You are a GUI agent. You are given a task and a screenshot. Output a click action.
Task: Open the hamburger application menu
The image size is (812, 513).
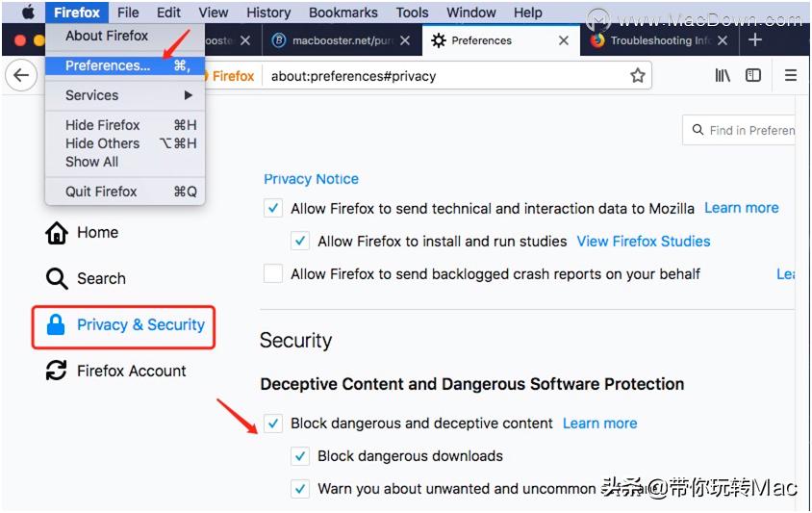[x=791, y=76]
